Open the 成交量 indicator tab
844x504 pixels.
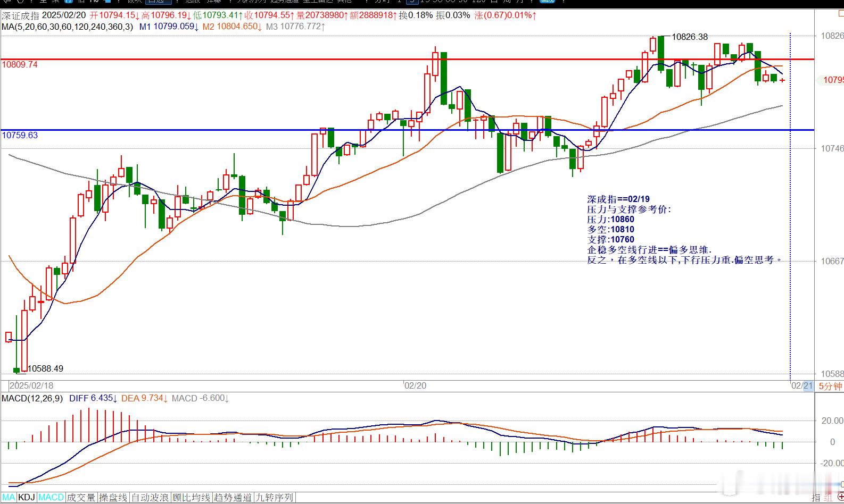[81, 498]
